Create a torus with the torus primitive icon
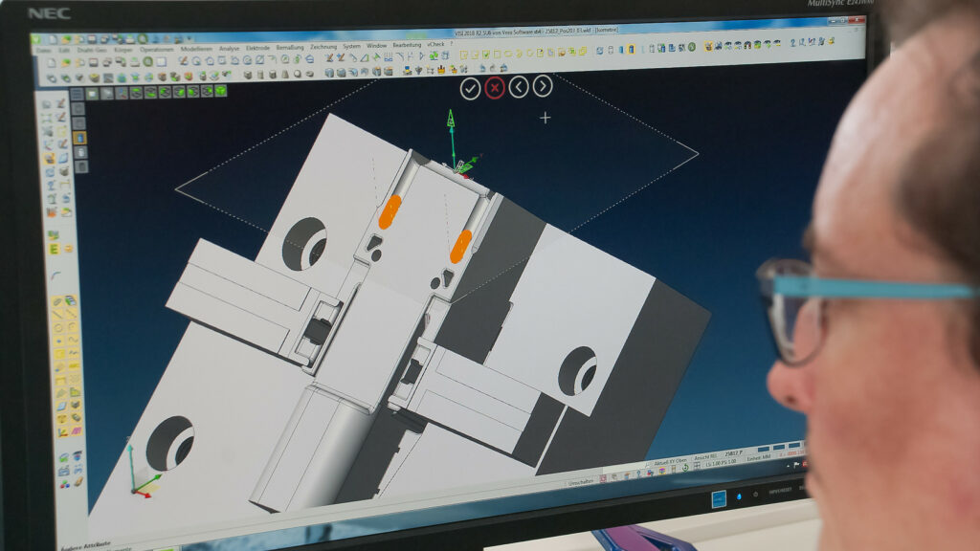Viewport: 980px width, 551px height. (309, 75)
